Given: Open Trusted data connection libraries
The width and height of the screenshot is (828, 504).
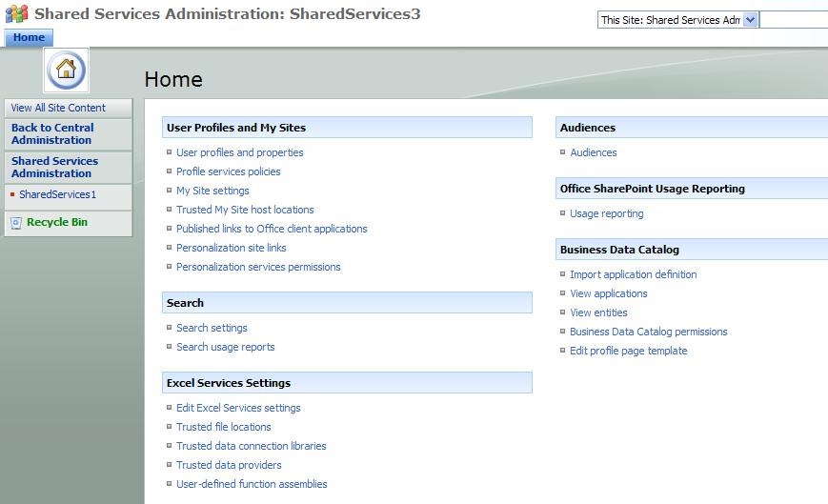Looking at the screenshot, I should pos(252,446).
